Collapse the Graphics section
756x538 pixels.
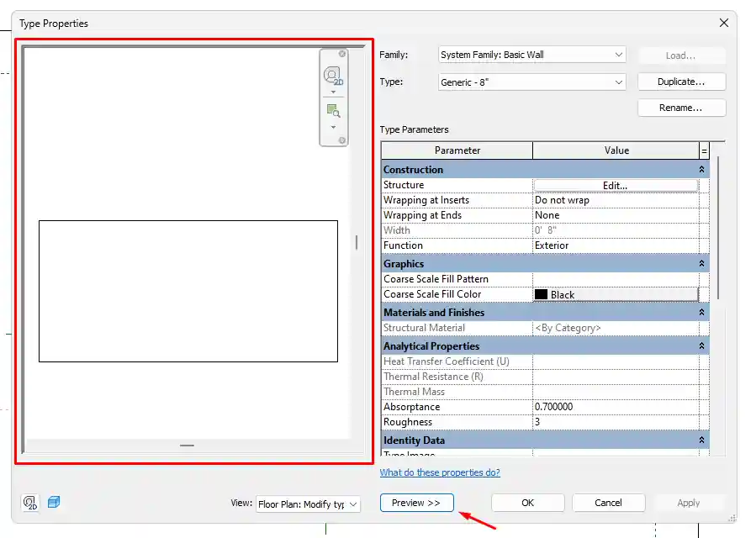click(x=702, y=263)
